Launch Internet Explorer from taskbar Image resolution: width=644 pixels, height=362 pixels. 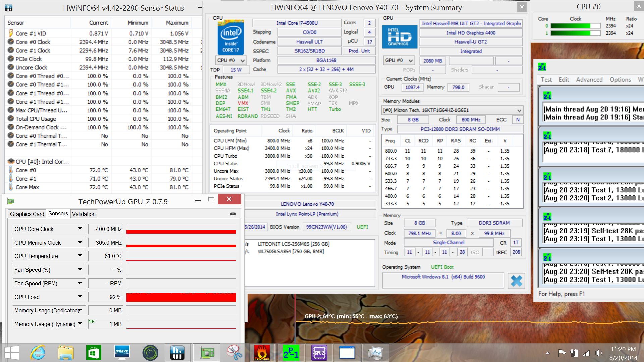point(38,353)
